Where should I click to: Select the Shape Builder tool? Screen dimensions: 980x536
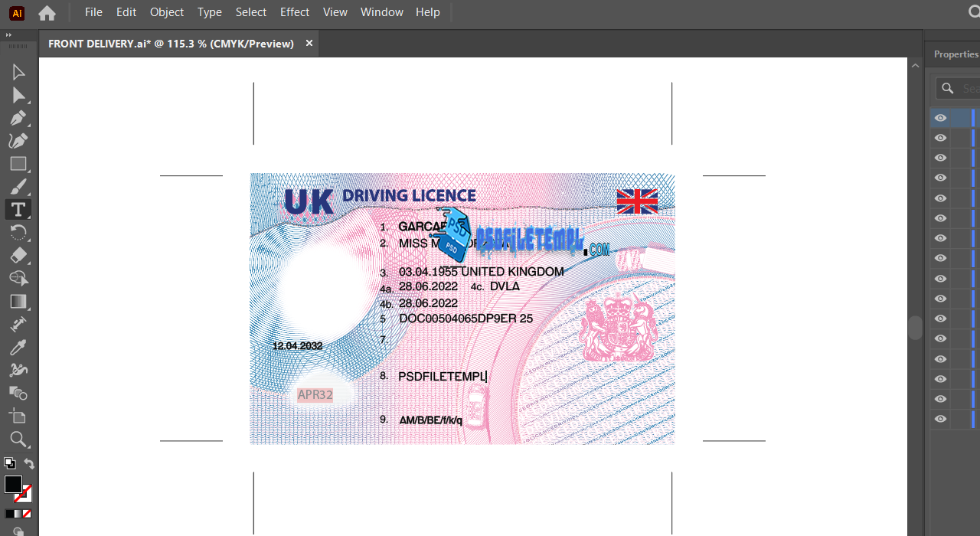18,278
